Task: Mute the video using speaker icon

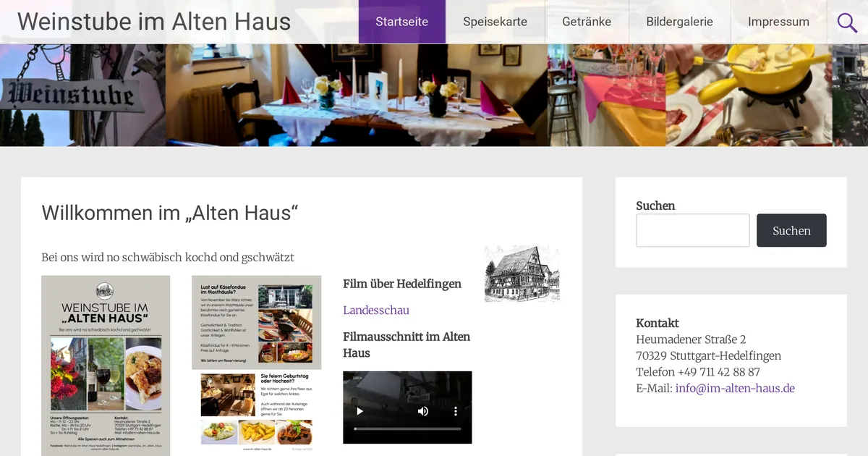Action: [423, 411]
